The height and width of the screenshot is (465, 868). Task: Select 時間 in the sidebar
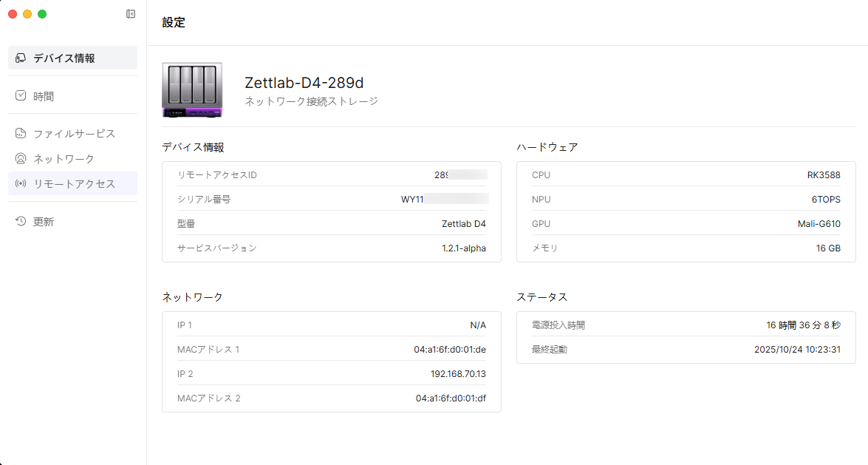pyautogui.click(x=44, y=96)
